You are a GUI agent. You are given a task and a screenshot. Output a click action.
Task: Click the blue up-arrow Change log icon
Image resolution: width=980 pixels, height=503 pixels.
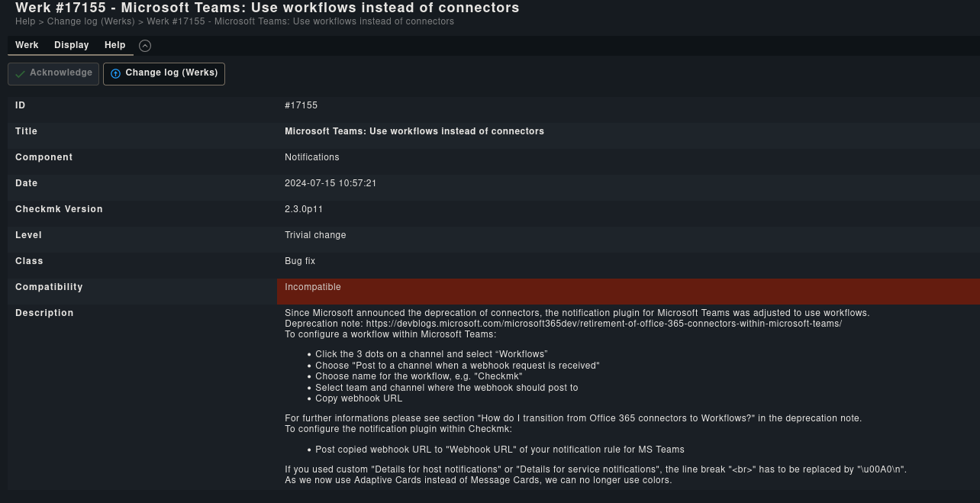[x=116, y=73]
